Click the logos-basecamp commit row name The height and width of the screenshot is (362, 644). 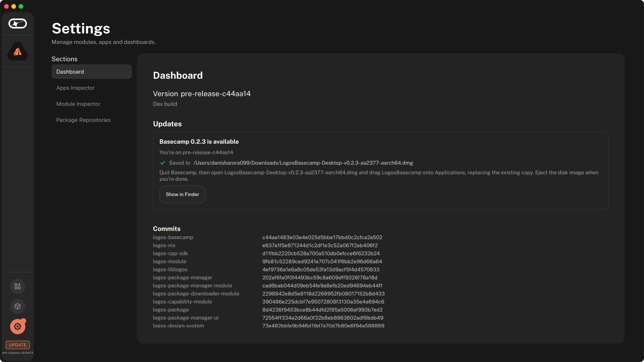pos(173,237)
